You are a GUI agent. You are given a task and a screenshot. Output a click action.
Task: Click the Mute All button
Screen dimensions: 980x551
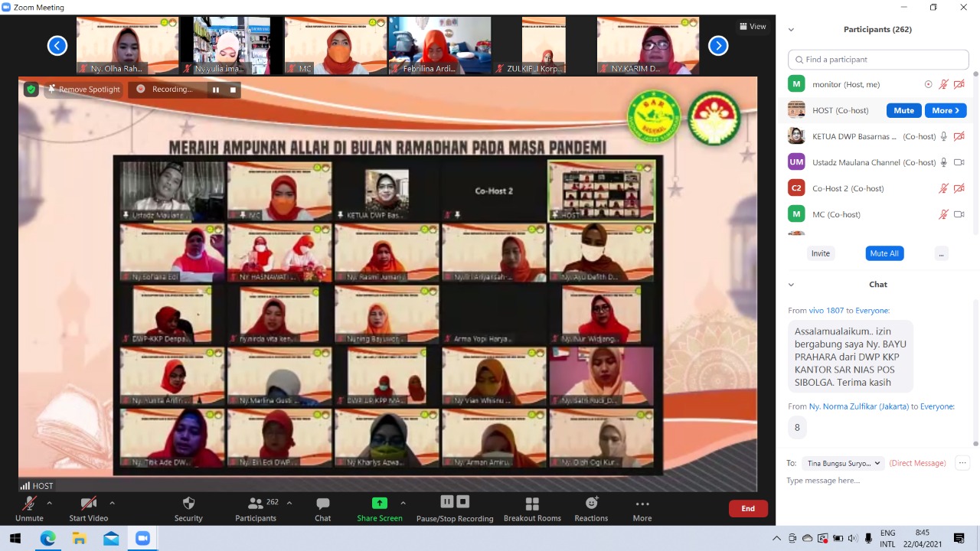(x=884, y=253)
